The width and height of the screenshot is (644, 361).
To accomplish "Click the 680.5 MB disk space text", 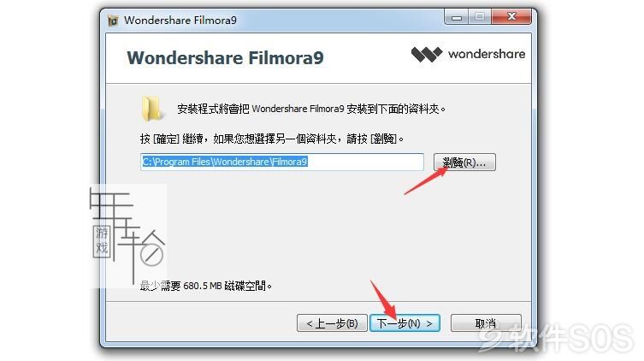I will pyautogui.click(x=206, y=286).
